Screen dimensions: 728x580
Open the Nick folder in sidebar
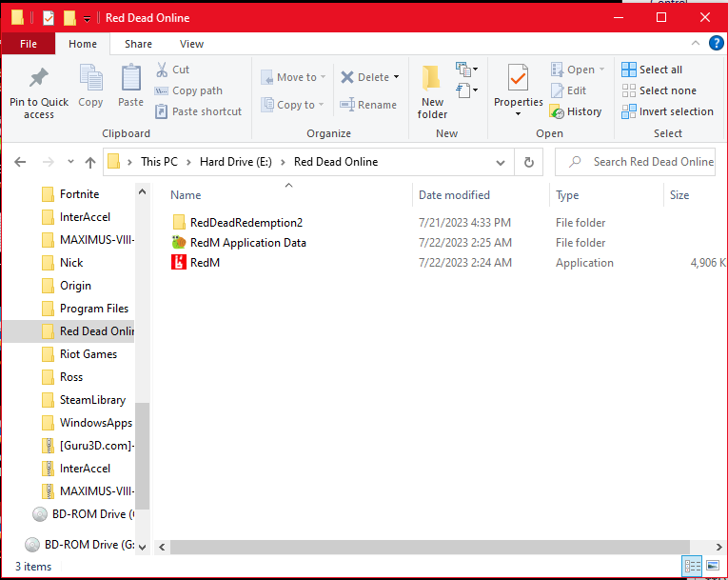71,263
